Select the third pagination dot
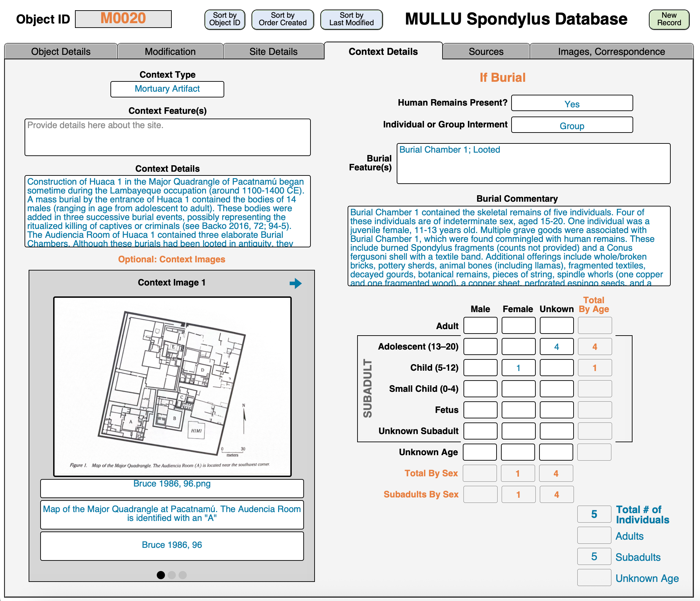 coord(183,575)
